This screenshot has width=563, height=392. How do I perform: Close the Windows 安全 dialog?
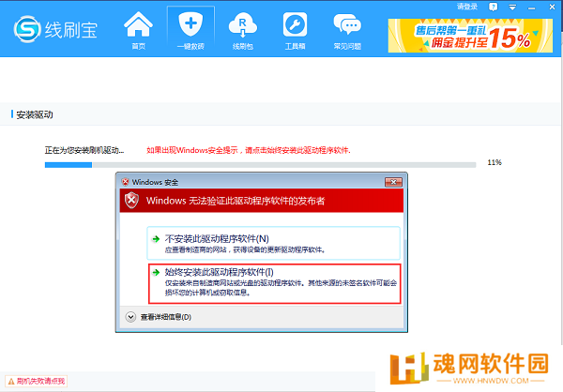coord(393,182)
